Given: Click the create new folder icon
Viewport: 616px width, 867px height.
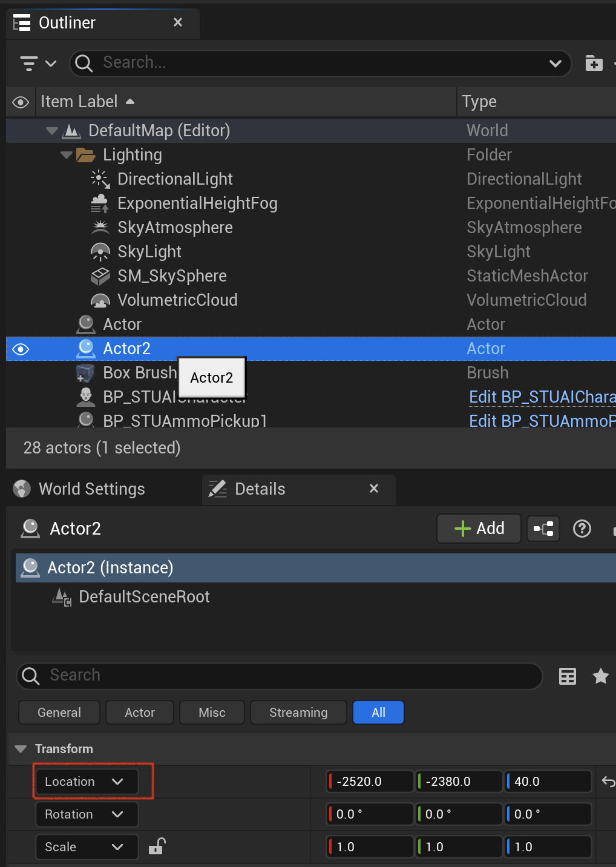Looking at the screenshot, I should pyautogui.click(x=594, y=63).
